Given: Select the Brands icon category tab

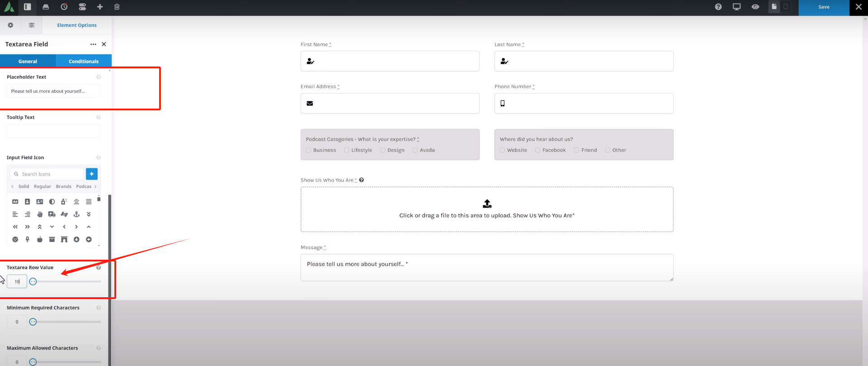Looking at the screenshot, I should coord(63,186).
